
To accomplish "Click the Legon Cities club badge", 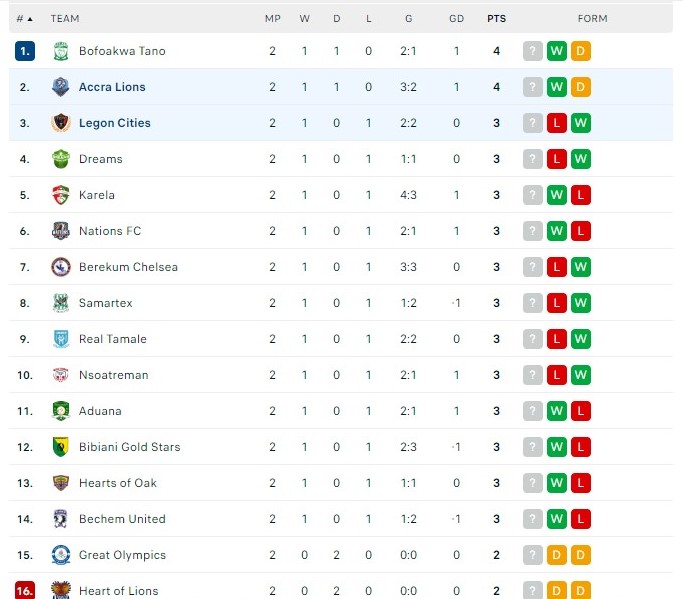I will click(x=60, y=123).
